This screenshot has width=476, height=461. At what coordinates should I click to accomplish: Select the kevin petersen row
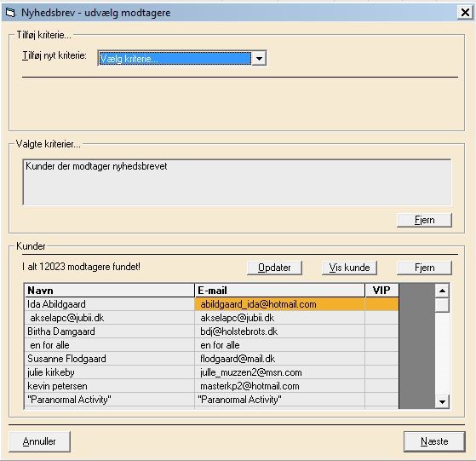tap(211, 386)
